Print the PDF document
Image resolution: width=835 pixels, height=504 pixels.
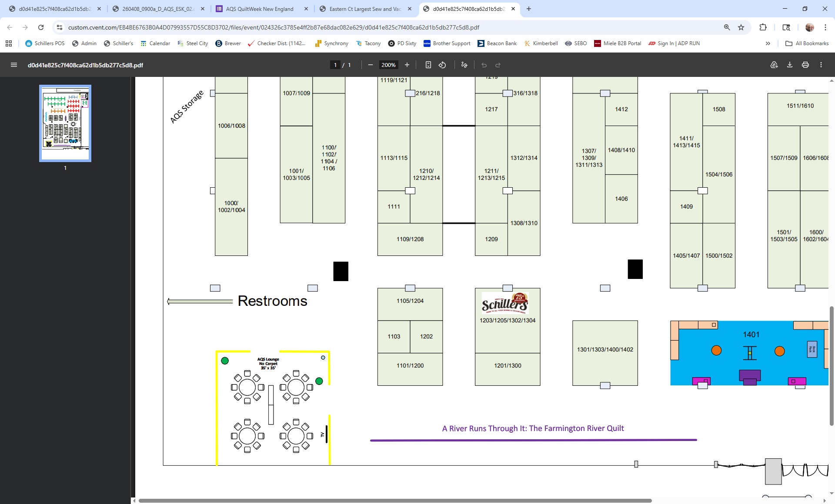click(x=805, y=65)
